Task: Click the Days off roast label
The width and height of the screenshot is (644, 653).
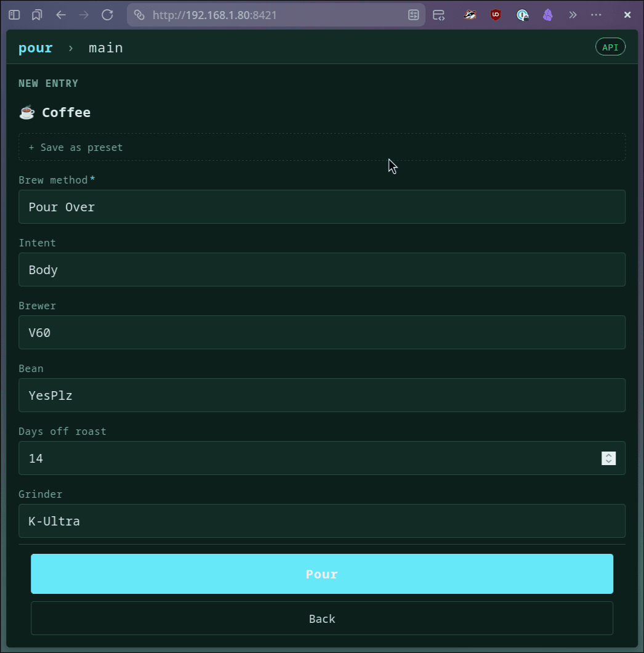Action: point(62,431)
